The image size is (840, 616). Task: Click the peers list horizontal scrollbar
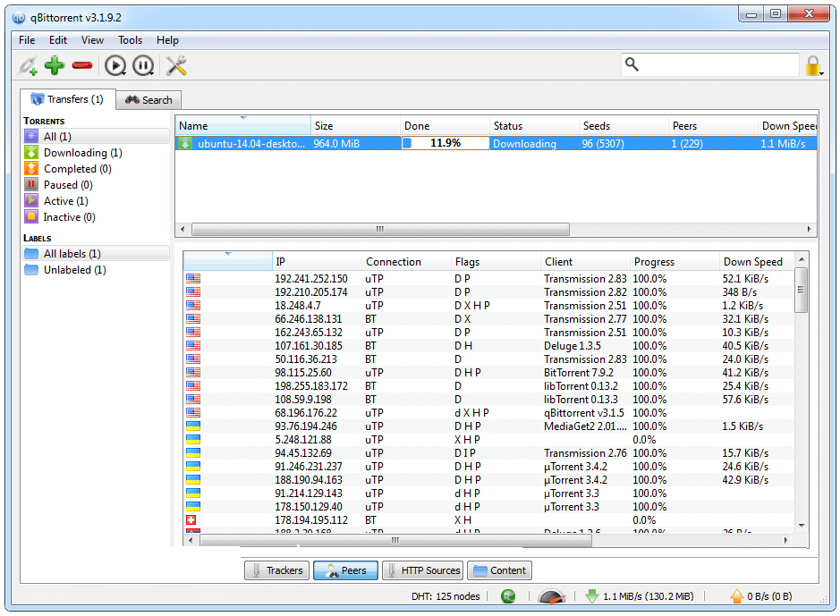pyautogui.click(x=395, y=541)
